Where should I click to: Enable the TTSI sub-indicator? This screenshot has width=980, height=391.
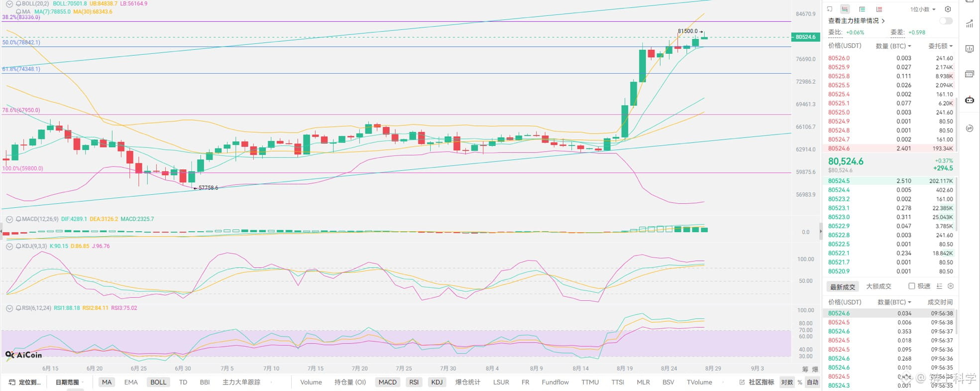618,383
